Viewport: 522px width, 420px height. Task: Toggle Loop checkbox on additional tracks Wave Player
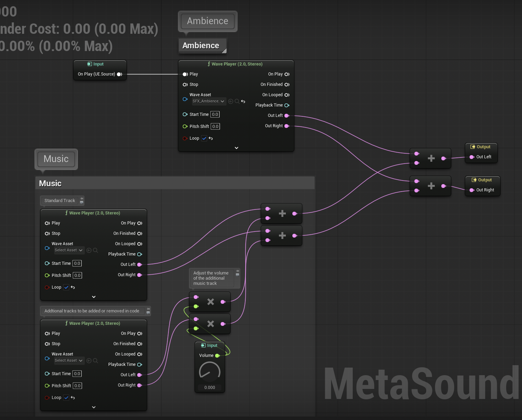point(66,398)
